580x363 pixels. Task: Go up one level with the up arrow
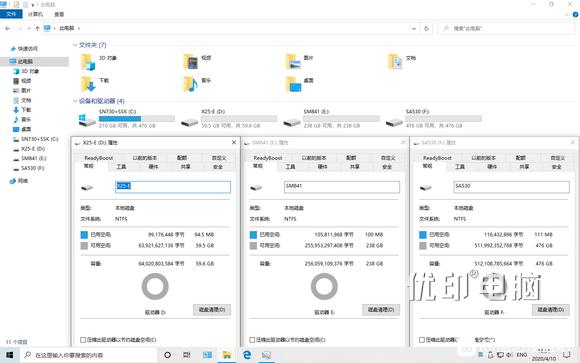[x=37, y=28]
